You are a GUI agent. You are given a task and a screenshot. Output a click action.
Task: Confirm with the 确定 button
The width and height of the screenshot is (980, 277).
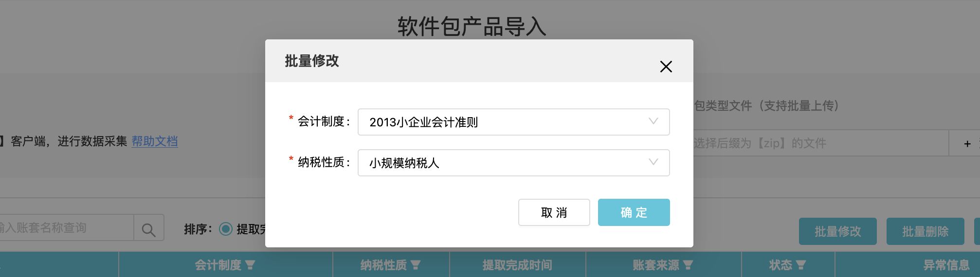tap(634, 212)
